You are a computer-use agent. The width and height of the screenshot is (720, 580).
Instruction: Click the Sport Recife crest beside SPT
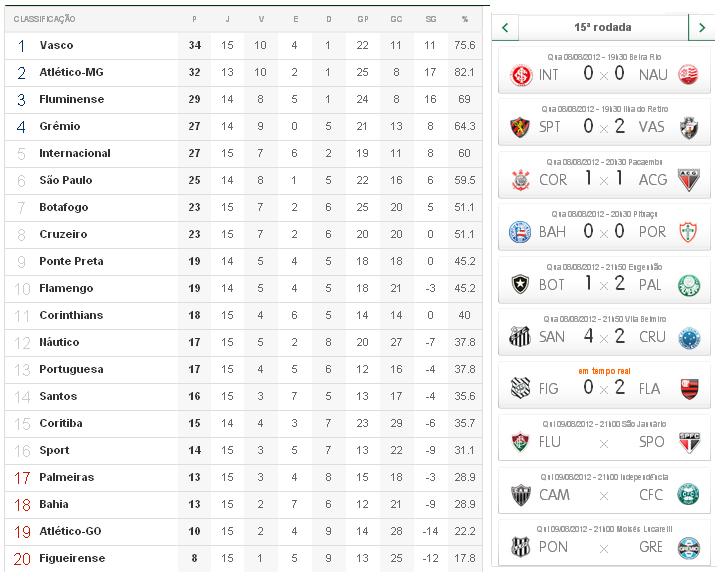[x=520, y=127]
